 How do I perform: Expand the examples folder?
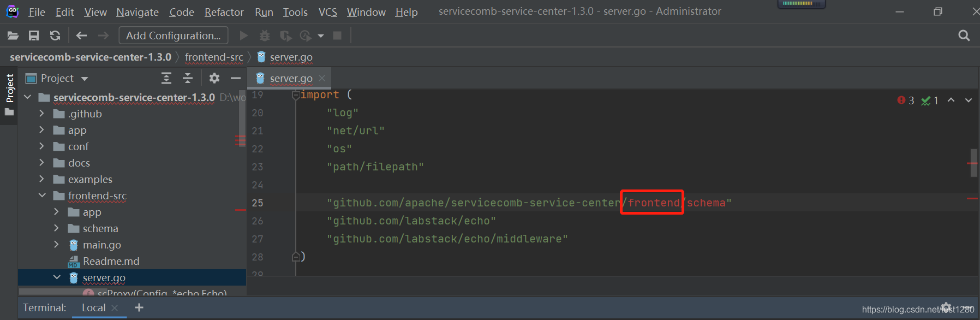42,179
